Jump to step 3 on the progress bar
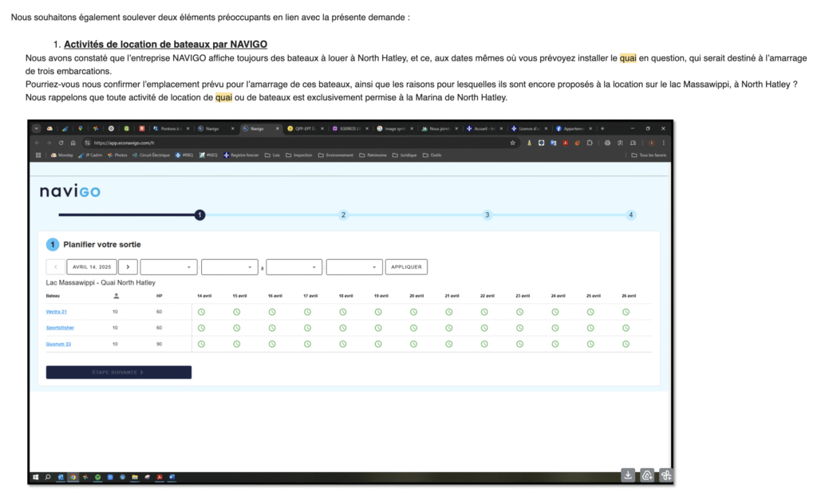 (487, 215)
